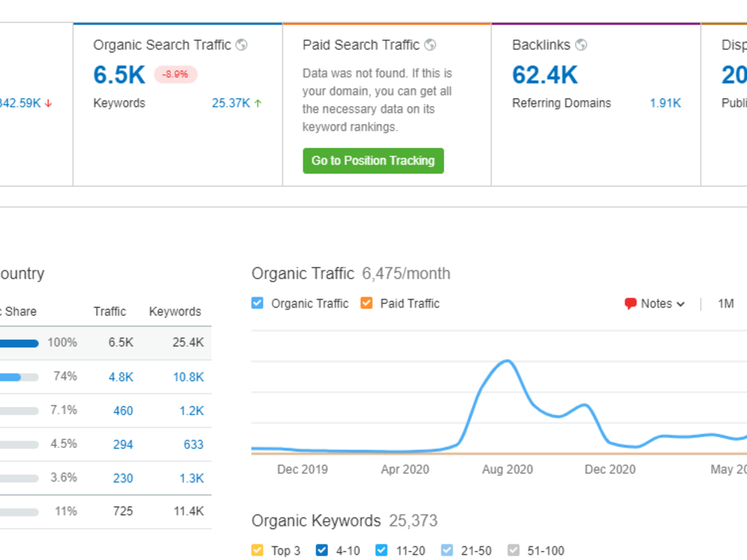
Task: Click the 633 keywords link
Action: [193, 445]
